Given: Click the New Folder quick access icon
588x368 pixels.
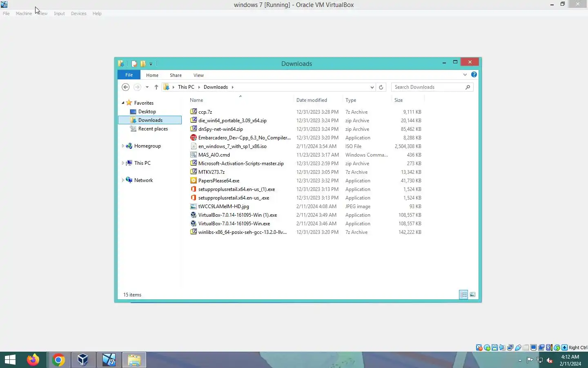Looking at the screenshot, I should click(x=143, y=64).
